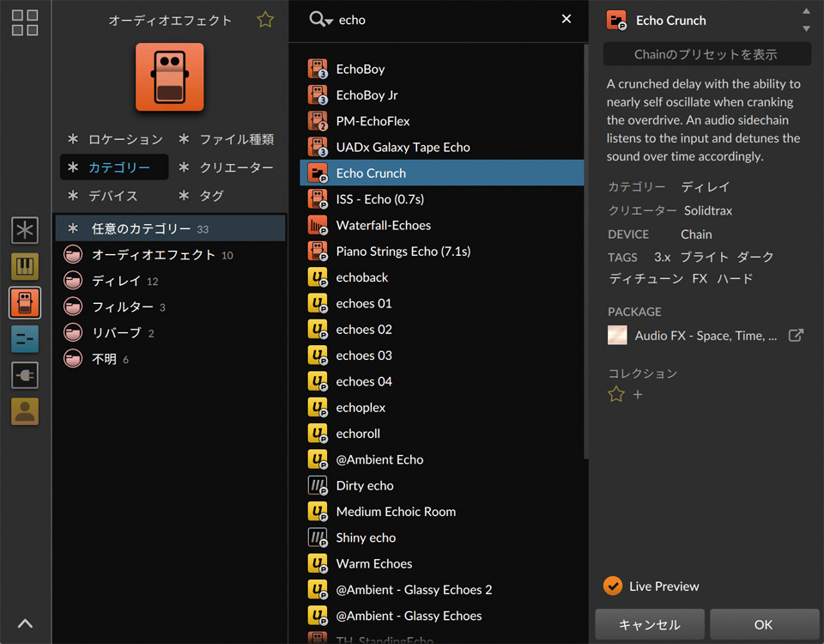Select echoes 04 result

tap(441, 381)
